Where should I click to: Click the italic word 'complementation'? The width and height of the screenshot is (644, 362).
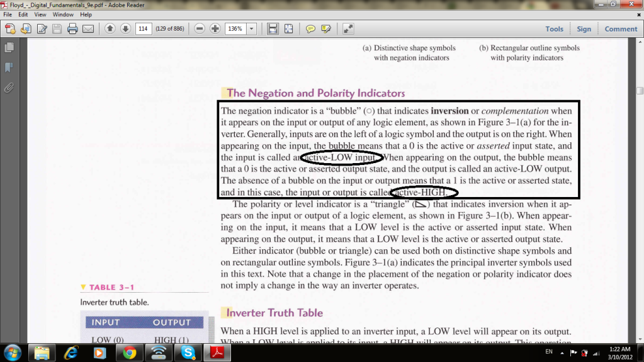(514, 111)
